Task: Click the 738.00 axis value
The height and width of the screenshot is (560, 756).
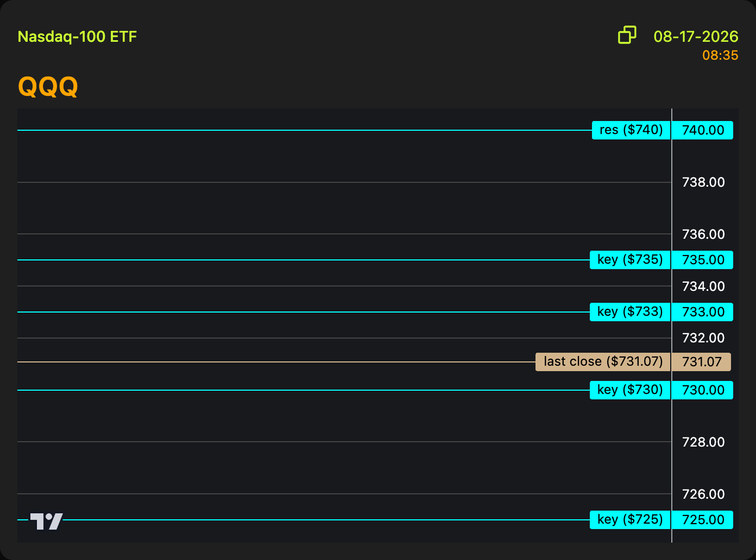Action: click(703, 182)
